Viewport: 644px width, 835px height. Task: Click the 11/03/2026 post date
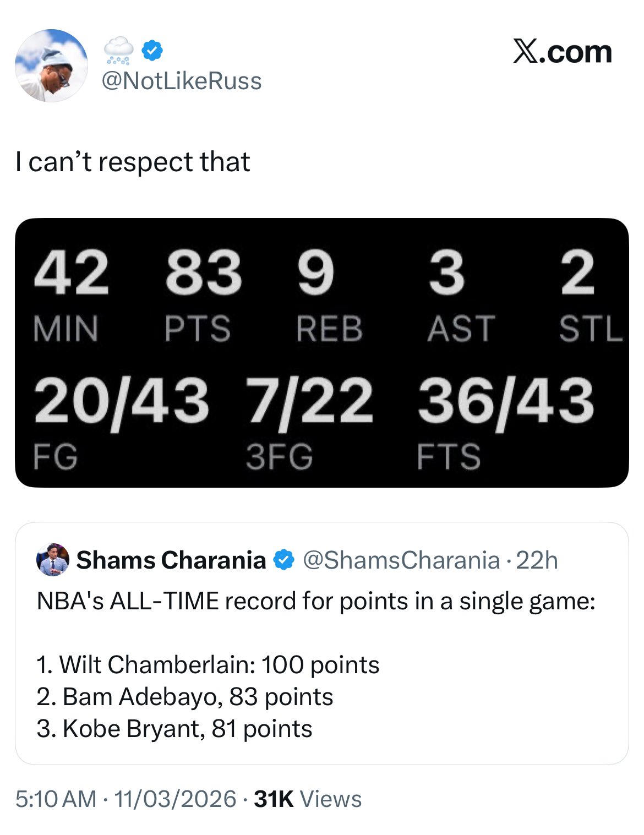tap(175, 799)
